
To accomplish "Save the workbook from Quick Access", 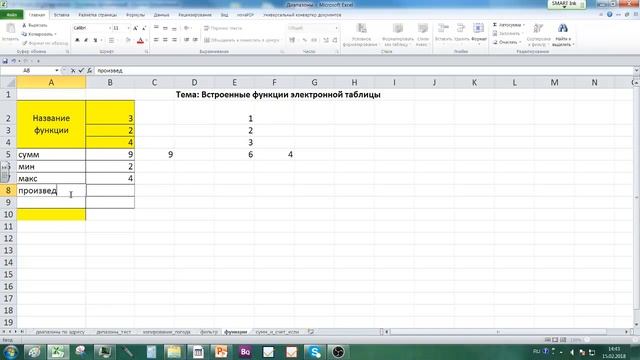I will [x=5, y=61].
